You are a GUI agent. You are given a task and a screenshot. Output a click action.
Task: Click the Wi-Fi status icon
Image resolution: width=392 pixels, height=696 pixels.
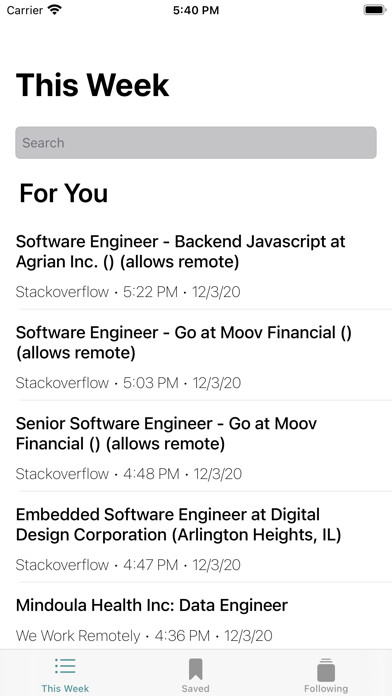[55, 10]
